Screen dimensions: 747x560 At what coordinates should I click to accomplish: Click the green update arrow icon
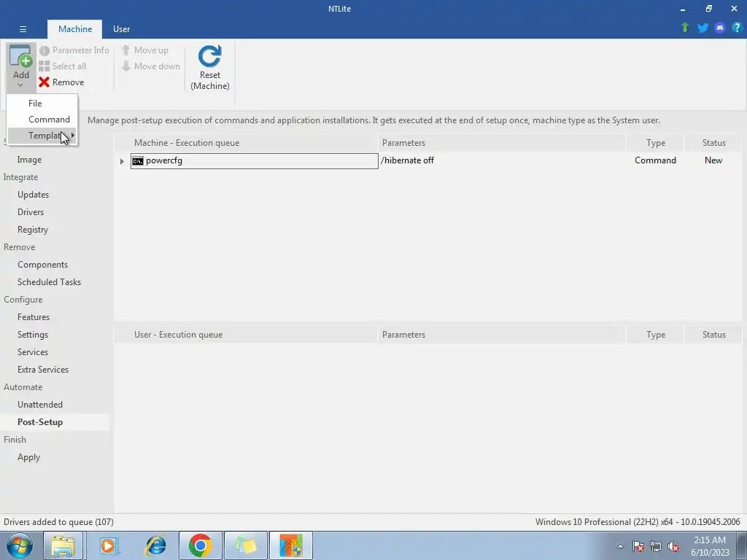(x=685, y=28)
